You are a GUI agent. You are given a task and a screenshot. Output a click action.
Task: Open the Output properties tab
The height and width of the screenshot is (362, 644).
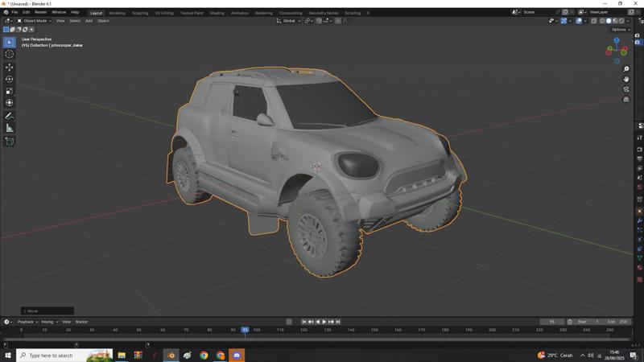pos(639,158)
